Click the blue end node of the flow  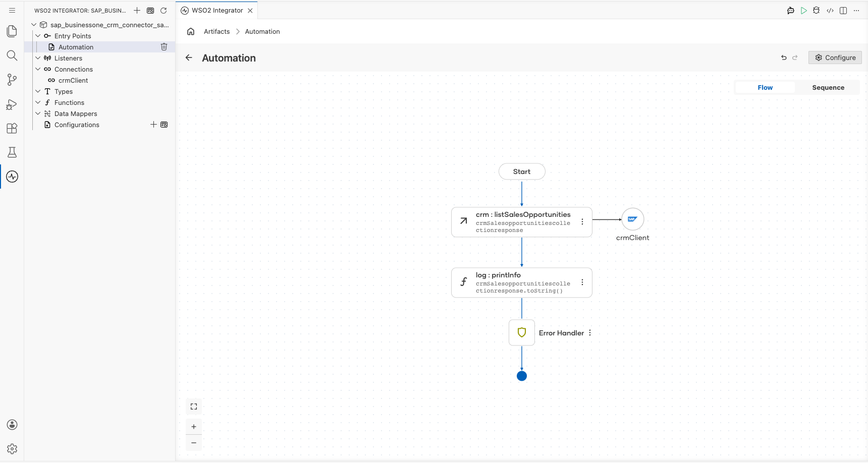pyautogui.click(x=522, y=376)
